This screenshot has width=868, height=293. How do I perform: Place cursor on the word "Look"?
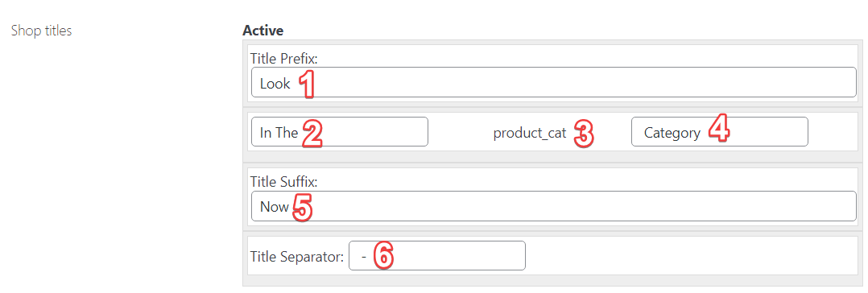(x=275, y=84)
